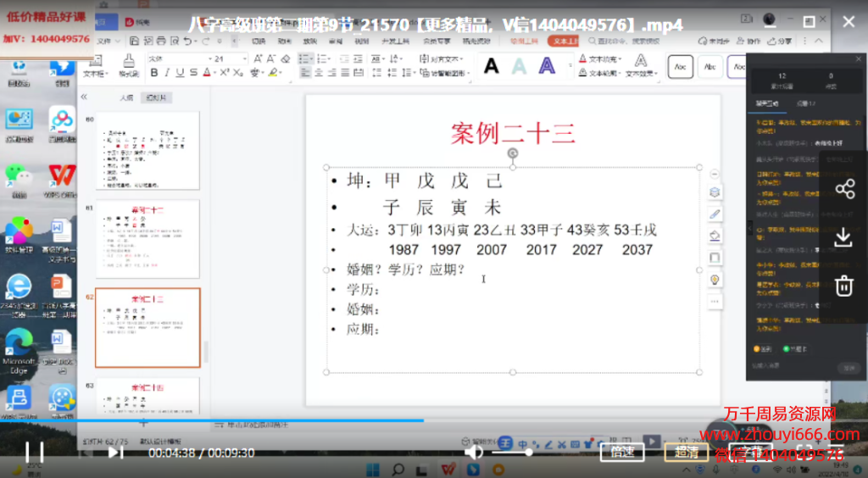Select the first Abc shape style
This screenshot has width=868, height=478.
tap(681, 66)
